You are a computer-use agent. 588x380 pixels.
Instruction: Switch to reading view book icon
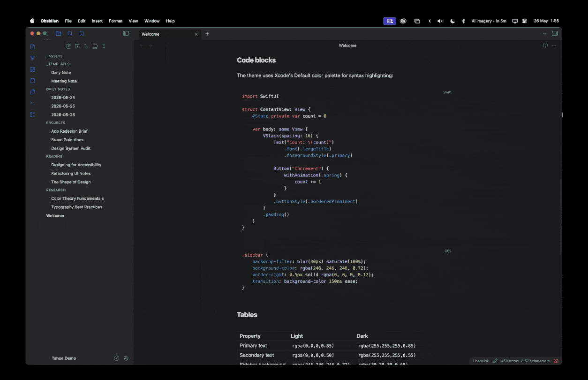pyautogui.click(x=545, y=46)
